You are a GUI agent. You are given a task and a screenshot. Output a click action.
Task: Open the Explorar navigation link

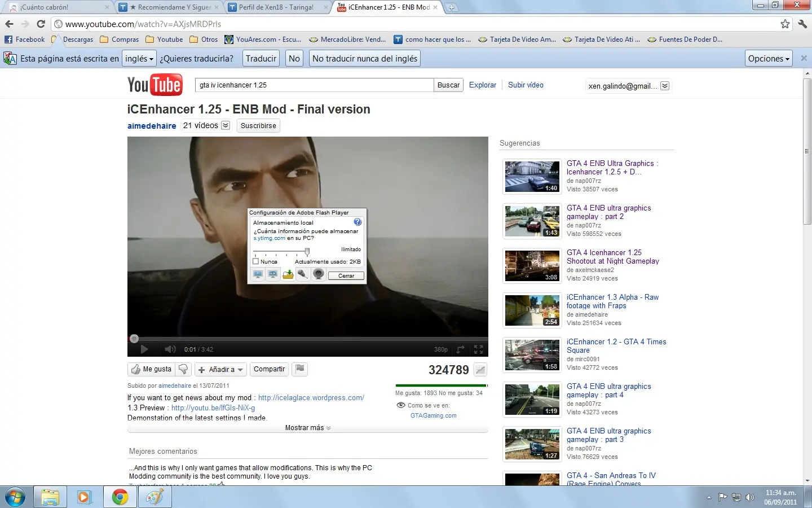483,85
